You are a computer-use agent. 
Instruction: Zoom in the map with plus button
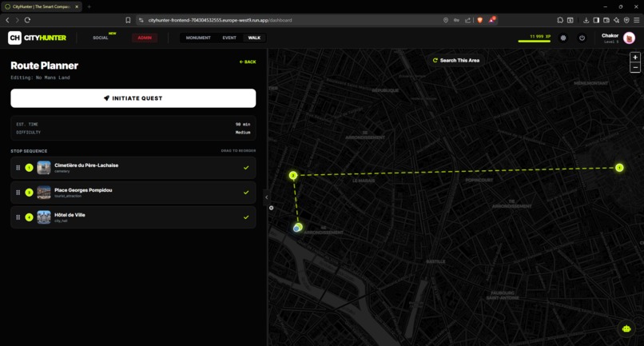(x=635, y=58)
